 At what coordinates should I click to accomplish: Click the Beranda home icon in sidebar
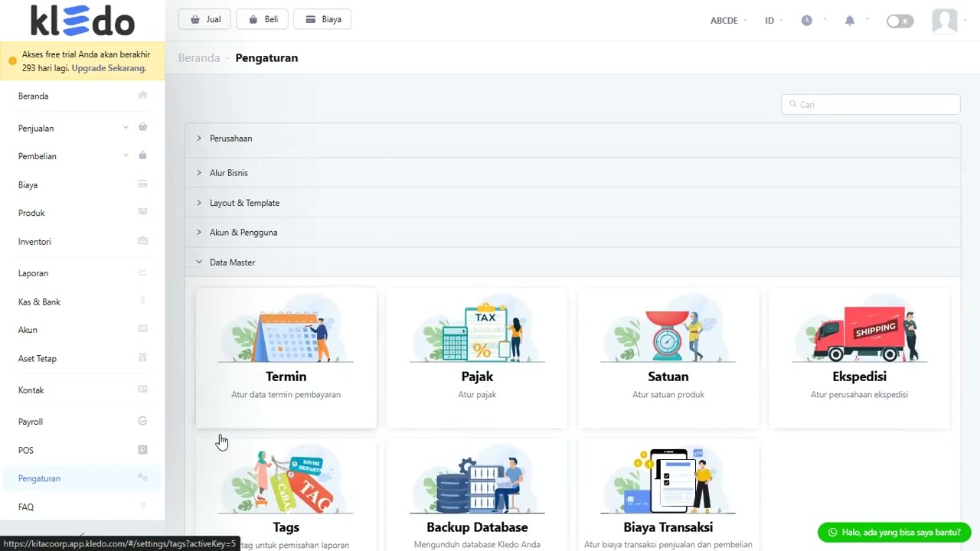(142, 95)
